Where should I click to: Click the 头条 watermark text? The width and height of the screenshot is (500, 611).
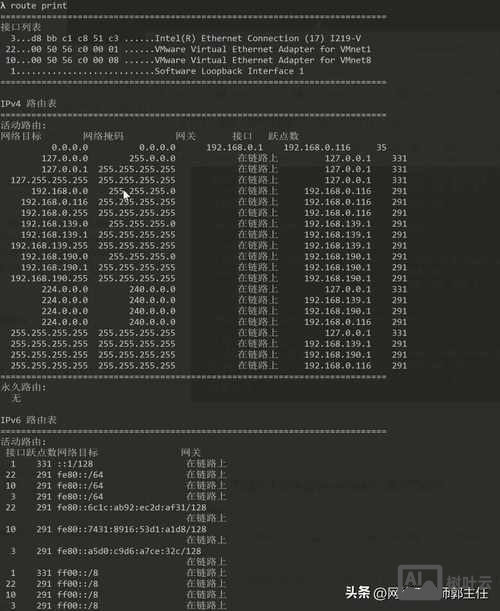pyautogui.click(x=358, y=593)
